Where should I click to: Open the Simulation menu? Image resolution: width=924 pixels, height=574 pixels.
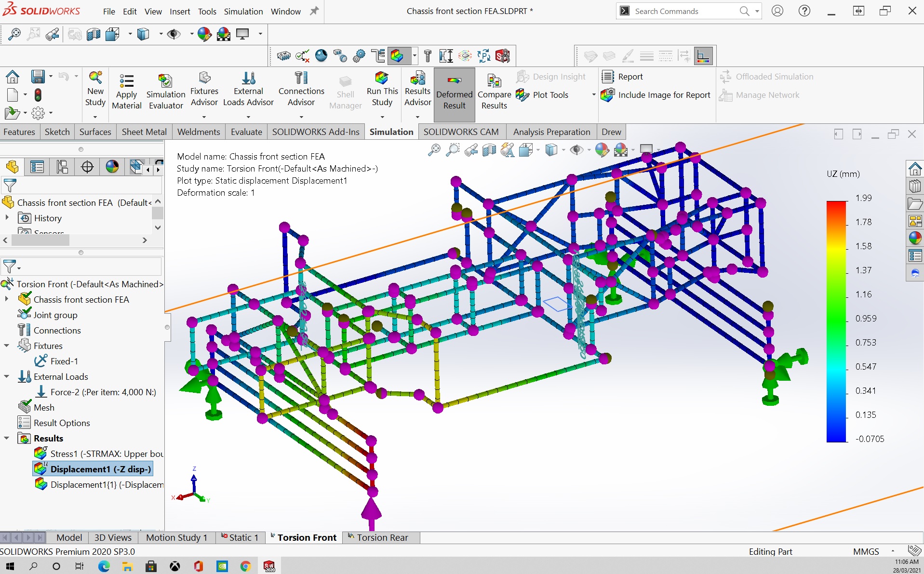[x=243, y=11]
